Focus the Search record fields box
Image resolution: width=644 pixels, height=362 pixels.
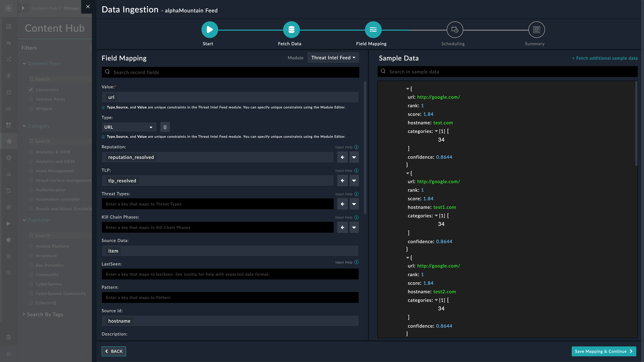(230, 72)
